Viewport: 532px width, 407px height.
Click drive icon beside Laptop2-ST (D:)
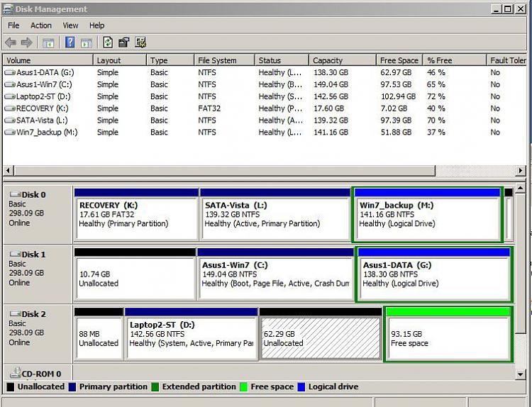10,96
